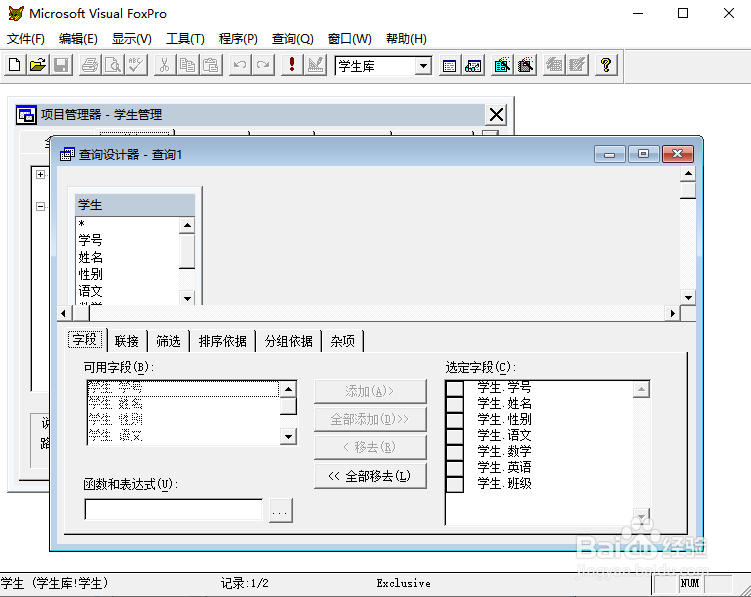Open expression builder ellipsis button
This screenshot has width=751, height=597.
pyautogui.click(x=281, y=510)
